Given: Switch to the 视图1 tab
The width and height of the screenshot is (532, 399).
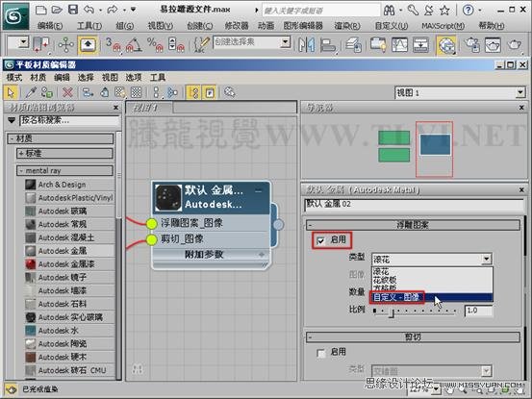Looking at the screenshot, I should point(149,108).
